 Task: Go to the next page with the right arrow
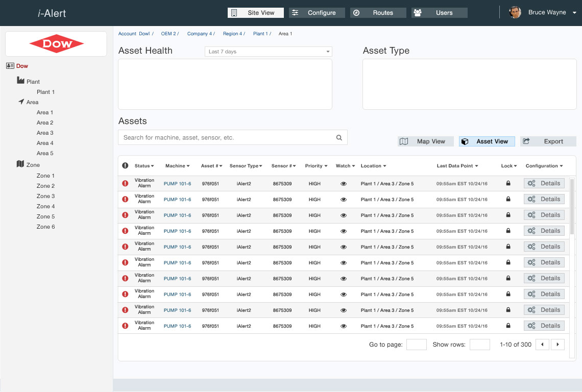pos(557,345)
